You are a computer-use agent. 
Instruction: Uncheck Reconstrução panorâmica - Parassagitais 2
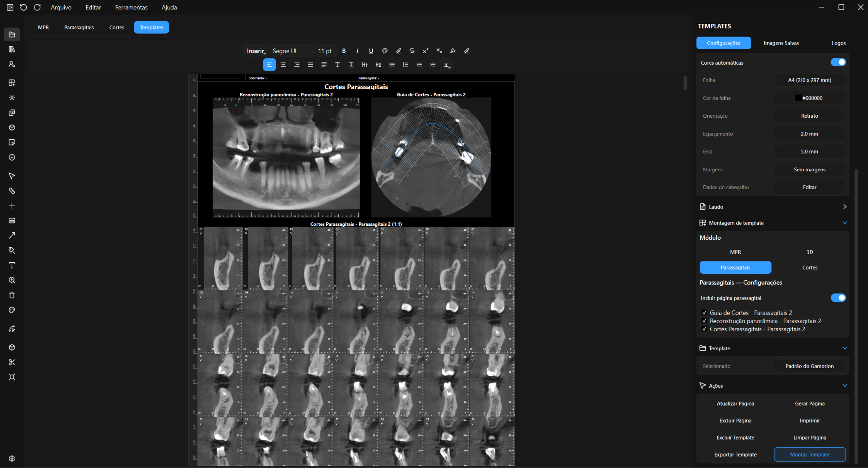pyautogui.click(x=704, y=321)
